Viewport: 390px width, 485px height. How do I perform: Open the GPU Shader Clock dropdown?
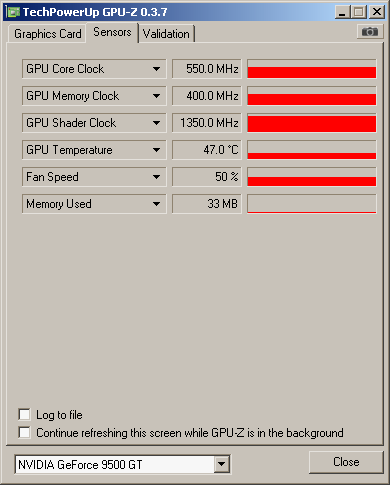pyautogui.click(x=156, y=123)
